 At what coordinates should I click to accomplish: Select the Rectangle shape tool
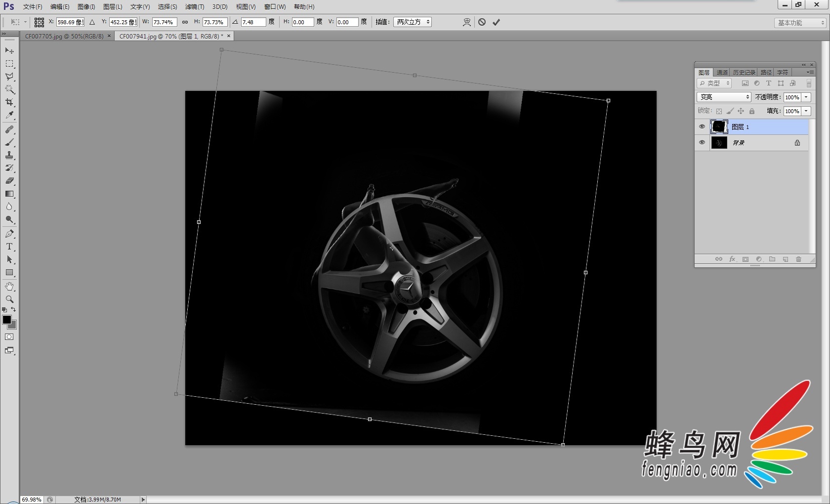[x=9, y=272]
